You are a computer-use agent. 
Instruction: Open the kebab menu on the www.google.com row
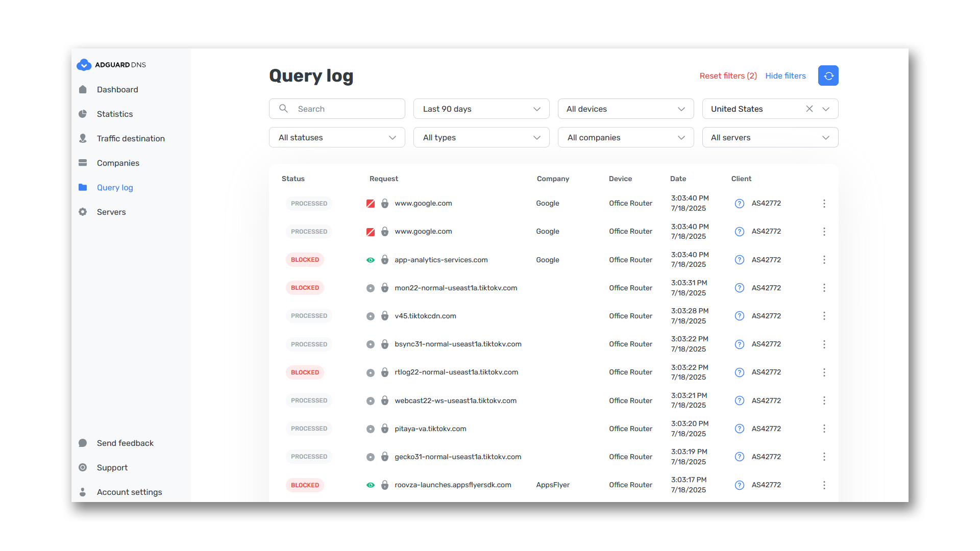824,203
